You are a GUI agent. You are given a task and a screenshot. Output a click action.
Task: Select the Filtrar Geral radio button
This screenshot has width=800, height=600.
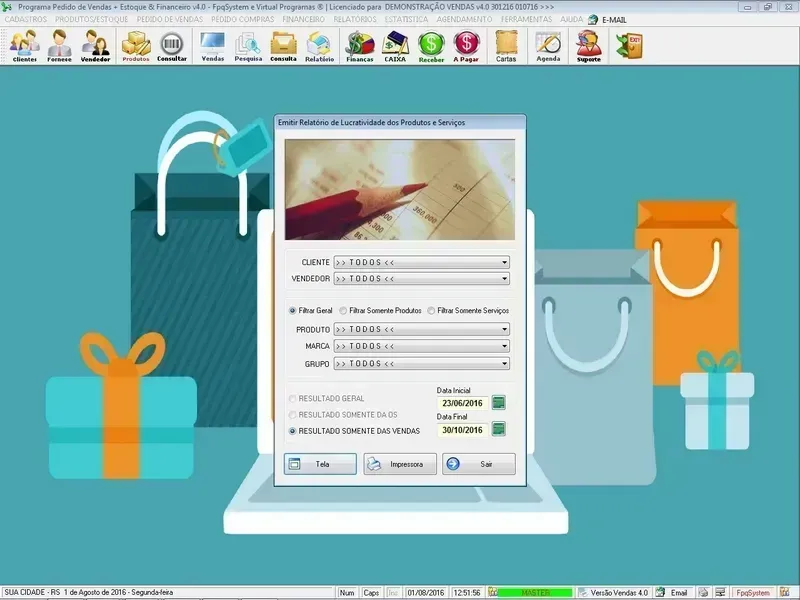(x=293, y=311)
